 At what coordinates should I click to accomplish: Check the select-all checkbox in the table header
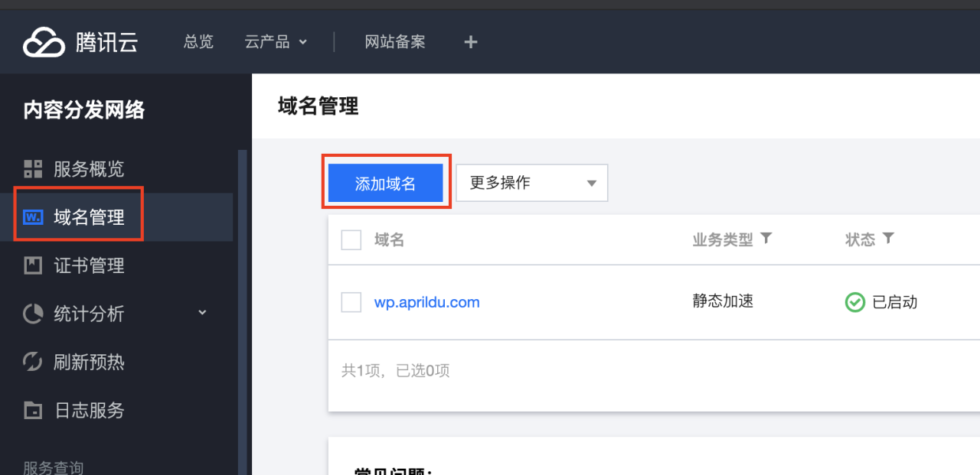point(351,239)
